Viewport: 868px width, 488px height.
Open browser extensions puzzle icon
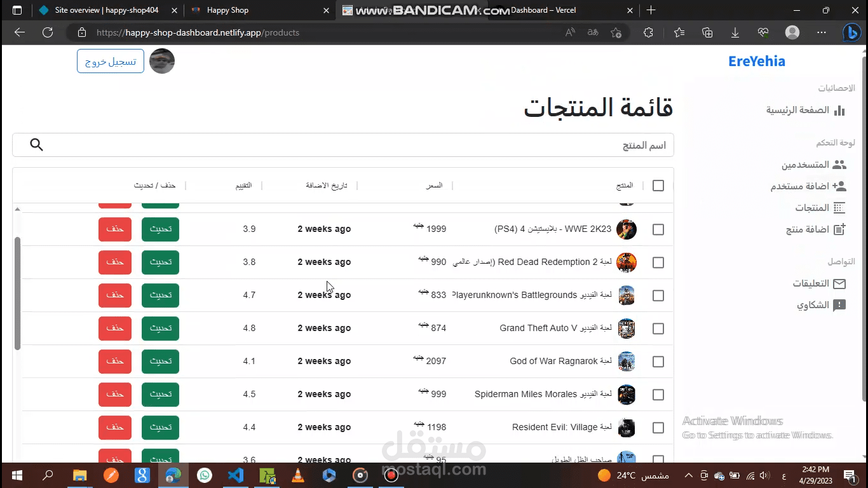point(648,32)
